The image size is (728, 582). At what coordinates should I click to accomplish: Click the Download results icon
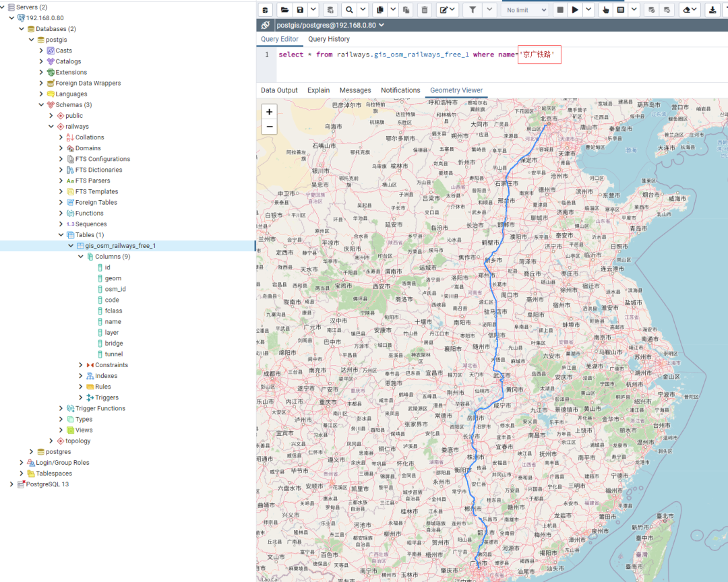pyautogui.click(x=712, y=9)
